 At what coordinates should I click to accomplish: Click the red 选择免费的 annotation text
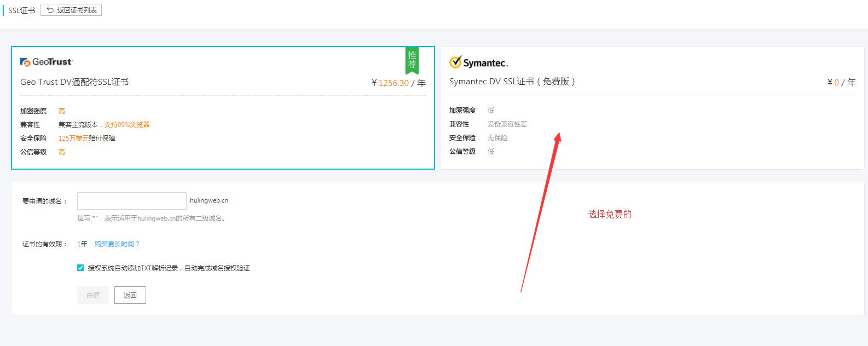pos(610,214)
